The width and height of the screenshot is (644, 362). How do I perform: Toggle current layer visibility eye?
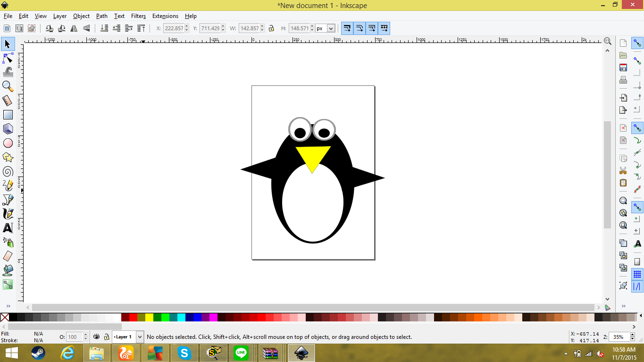[x=97, y=337]
